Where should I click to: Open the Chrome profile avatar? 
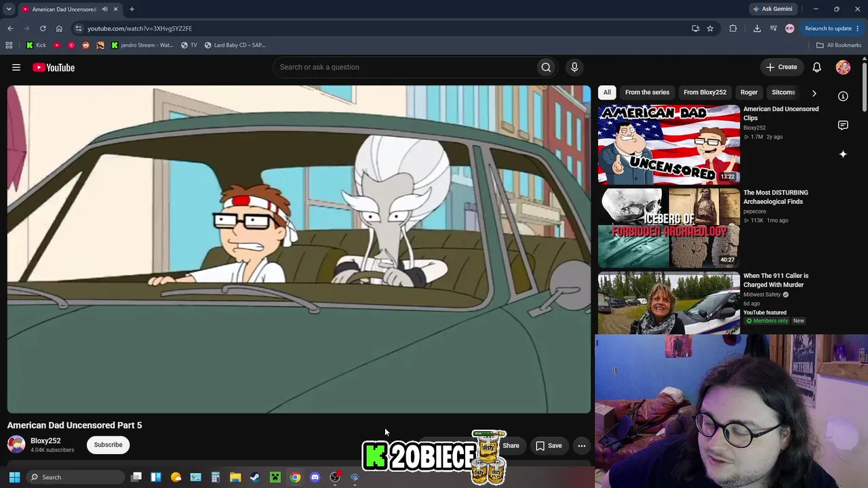(x=789, y=28)
